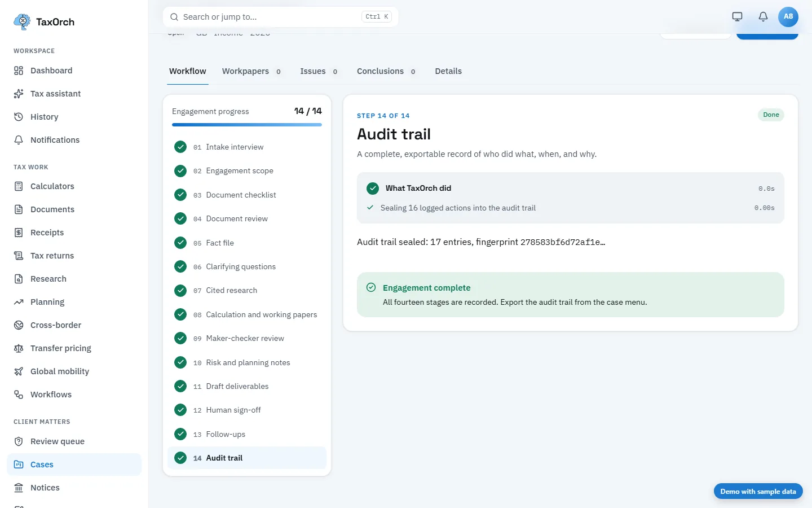Select step 06 Clarifying questions

click(247, 266)
